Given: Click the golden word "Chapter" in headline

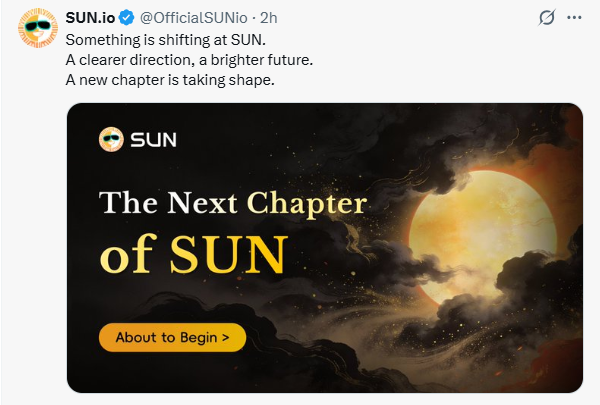Looking at the screenshot, I should [306, 204].
